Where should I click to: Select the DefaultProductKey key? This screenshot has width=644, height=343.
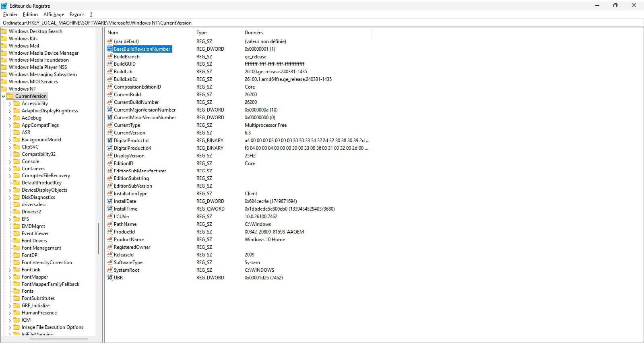coord(41,183)
